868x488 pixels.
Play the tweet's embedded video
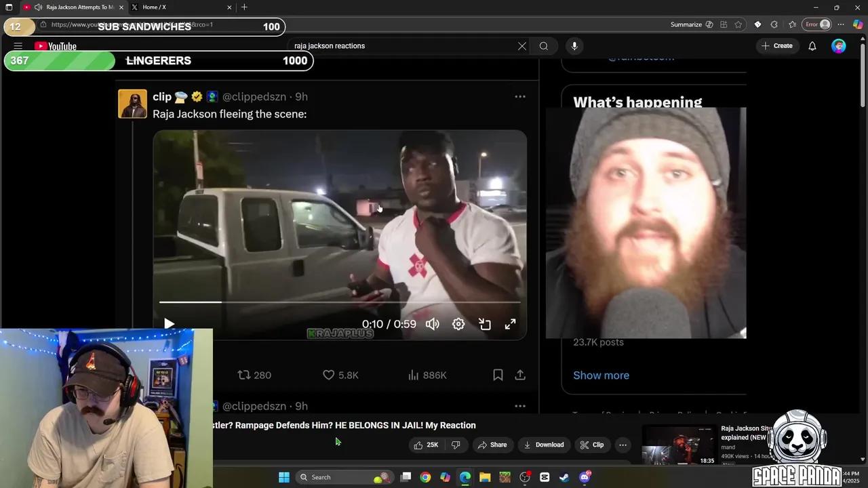(x=169, y=324)
